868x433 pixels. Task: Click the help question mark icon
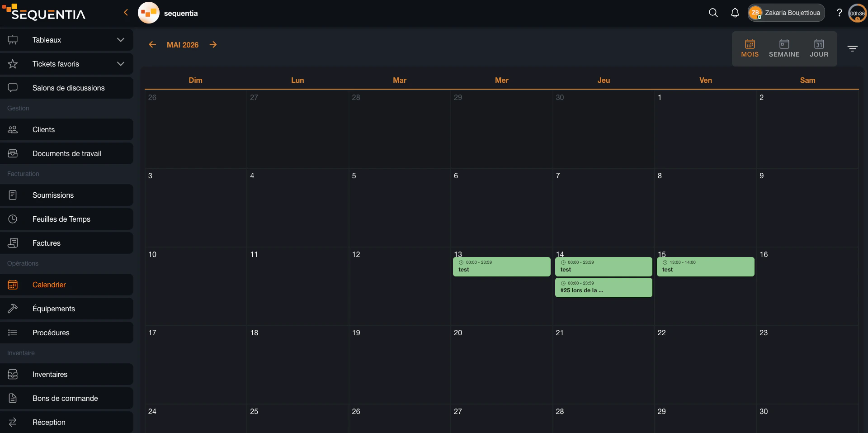tap(840, 13)
